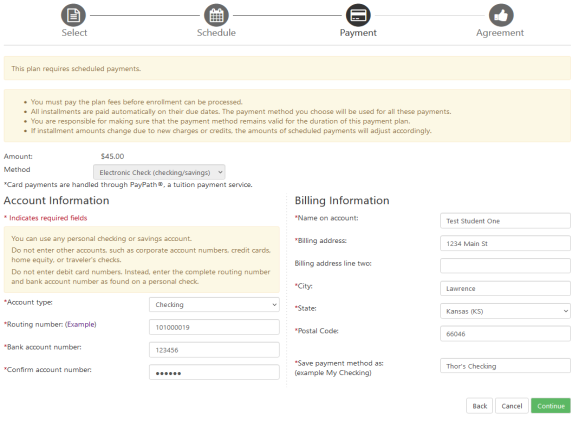Click the Confirm account number label
This screenshot has height=427, width=579.
tap(48, 369)
